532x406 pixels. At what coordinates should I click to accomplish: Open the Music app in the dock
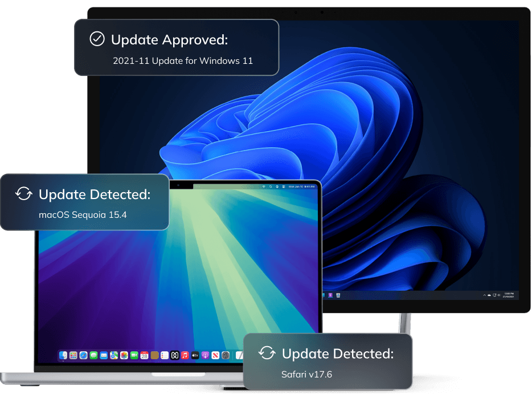pos(184,355)
